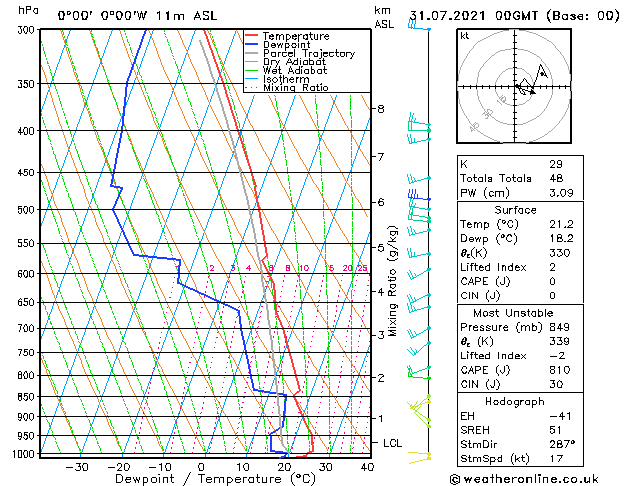629x486 pixels.
Task: Click the Dewpoint legend label
Action: pyautogui.click(x=286, y=45)
